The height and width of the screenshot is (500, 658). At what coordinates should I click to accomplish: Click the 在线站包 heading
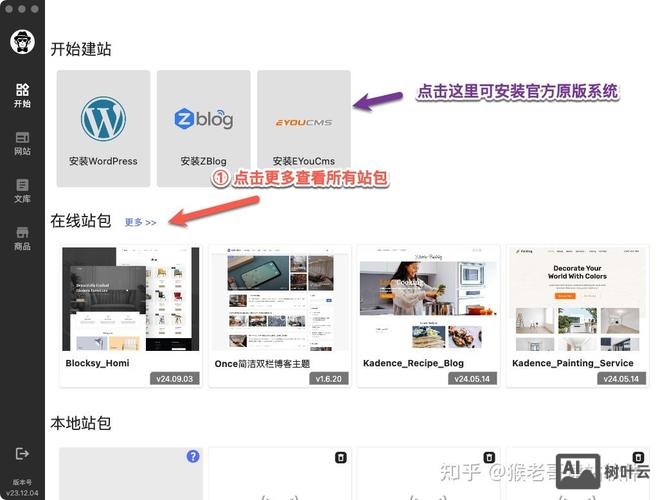[81, 221]
